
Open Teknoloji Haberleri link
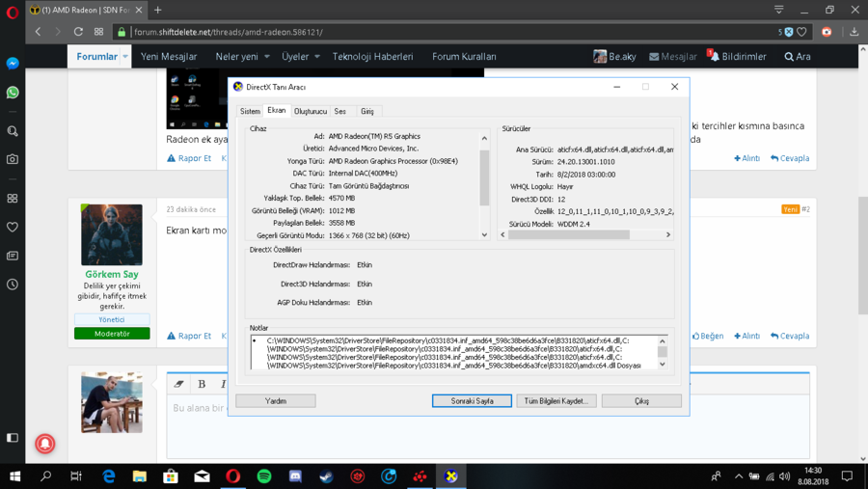[x=372, y=57]
